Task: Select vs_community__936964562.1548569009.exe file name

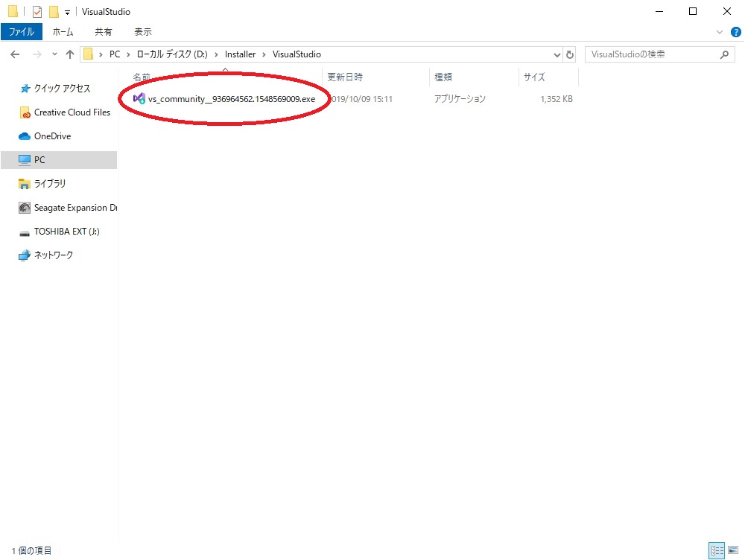Action: pyautogui.click(x=232, y=99)
